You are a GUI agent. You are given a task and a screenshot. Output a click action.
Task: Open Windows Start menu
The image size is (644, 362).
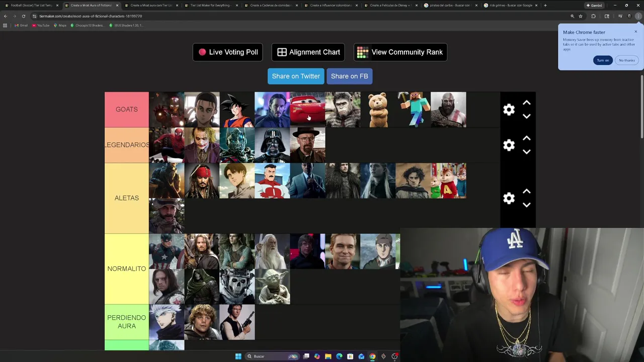[x=238, y=356]
